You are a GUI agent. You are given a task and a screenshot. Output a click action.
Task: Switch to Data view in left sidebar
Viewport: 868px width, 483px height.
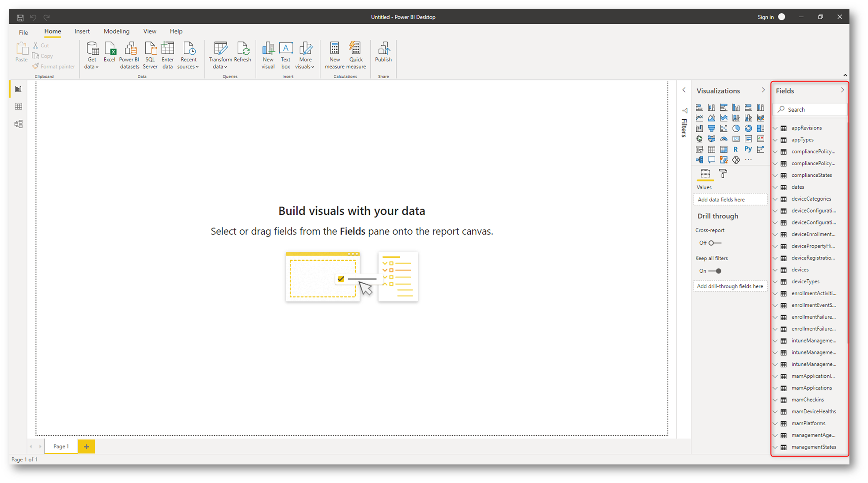19,106
